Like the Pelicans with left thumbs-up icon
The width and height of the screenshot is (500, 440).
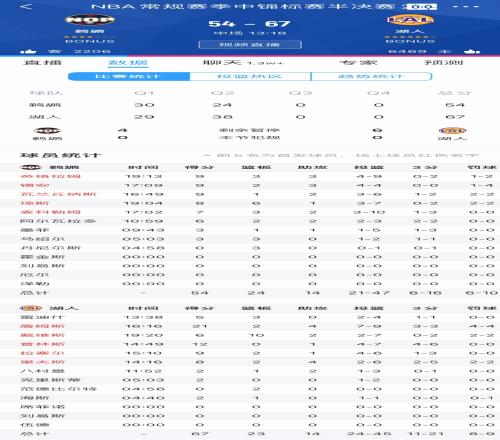coord(28,51)
